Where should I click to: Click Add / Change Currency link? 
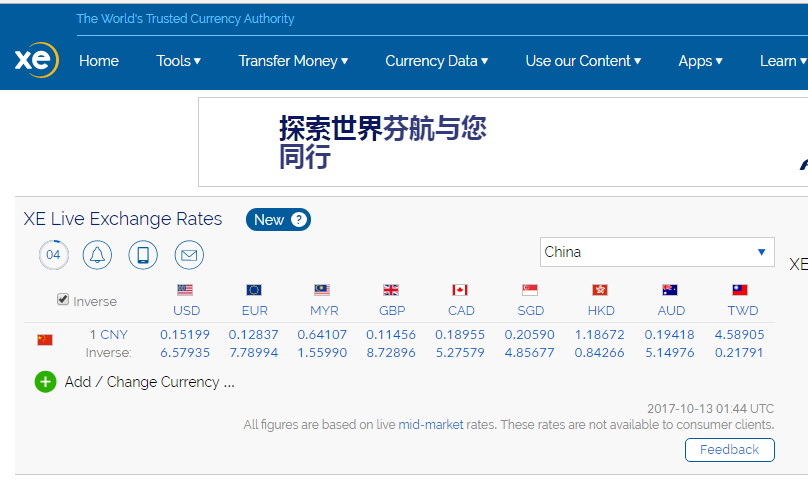pos(149,382)
